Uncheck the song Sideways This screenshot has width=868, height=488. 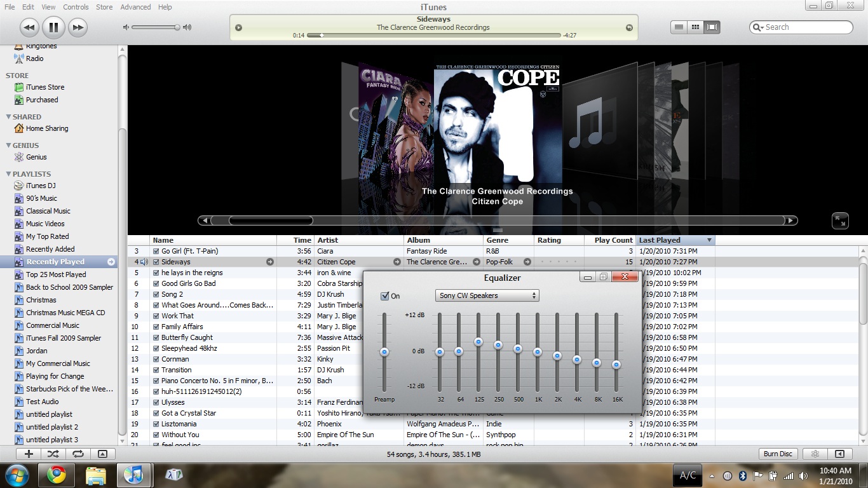(x=156, y=262)
